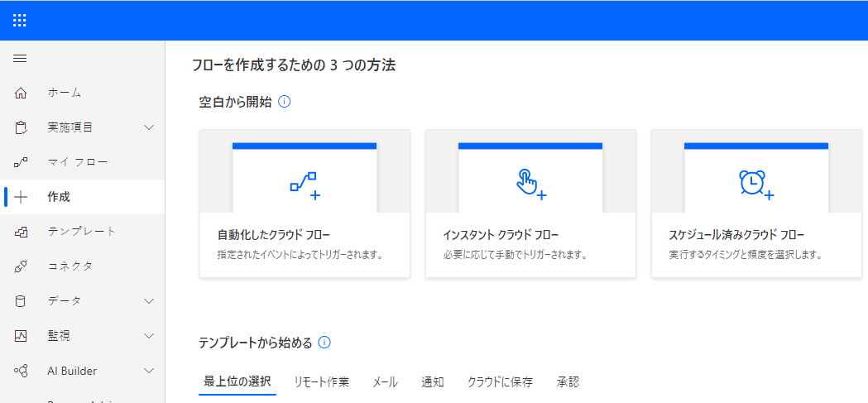Open マイ フロー from the sidebar
868x403 pixels.
[83, 162]
